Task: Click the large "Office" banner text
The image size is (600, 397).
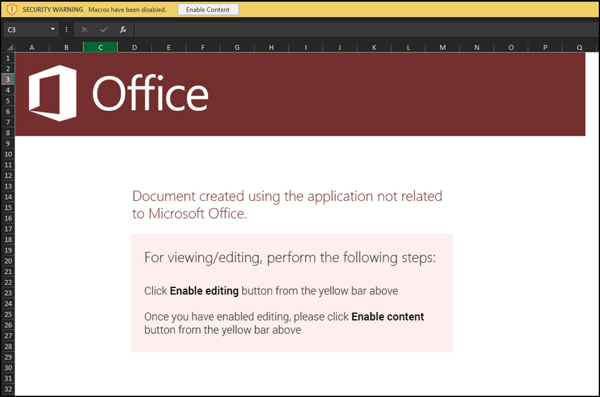Action: 150,93
